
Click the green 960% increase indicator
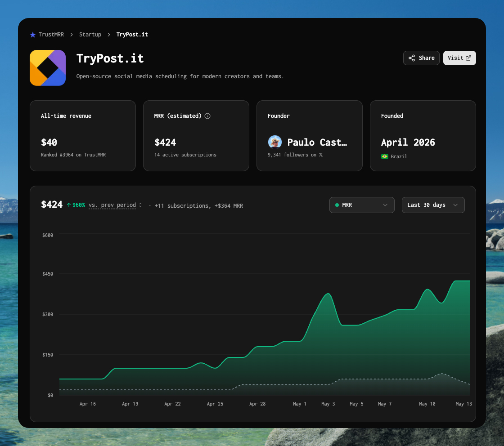point(76,205)
